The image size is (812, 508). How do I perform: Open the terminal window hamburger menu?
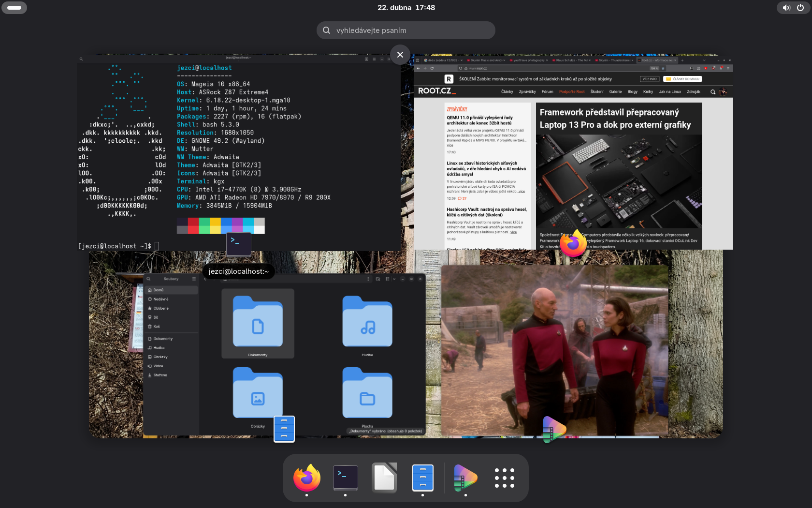click(x=374, y=59)
